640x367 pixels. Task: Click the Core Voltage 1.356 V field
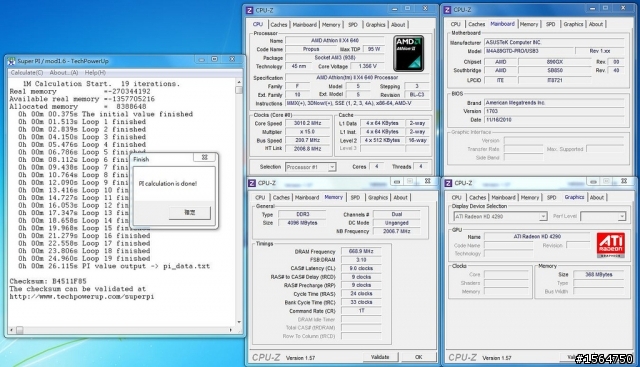coord(367,66)
